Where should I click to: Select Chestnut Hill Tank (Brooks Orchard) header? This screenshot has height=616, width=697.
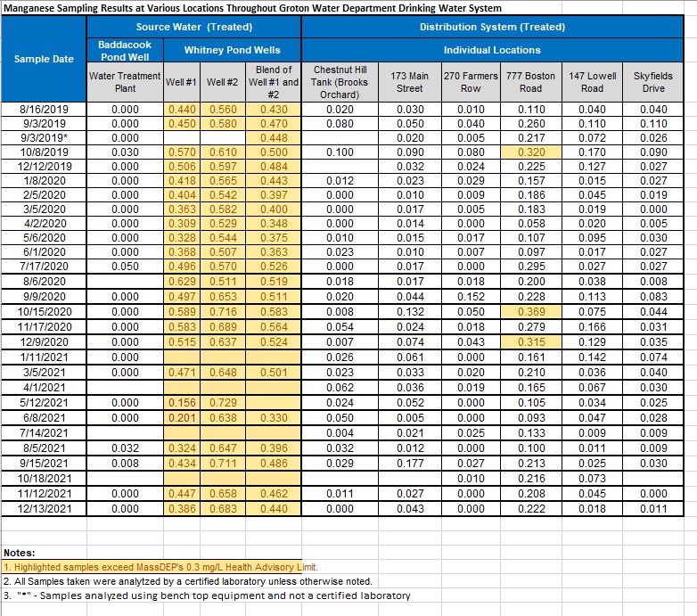340,82
